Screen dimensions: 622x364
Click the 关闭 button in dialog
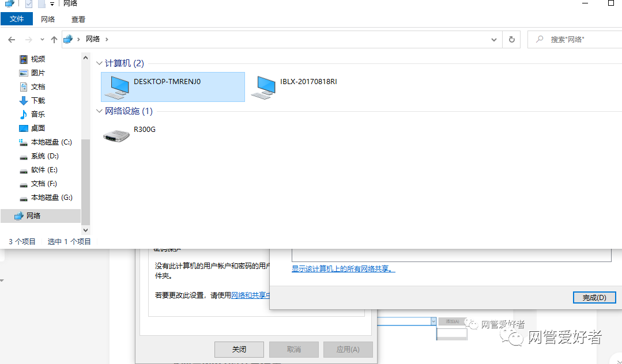[x=239, y=350]
